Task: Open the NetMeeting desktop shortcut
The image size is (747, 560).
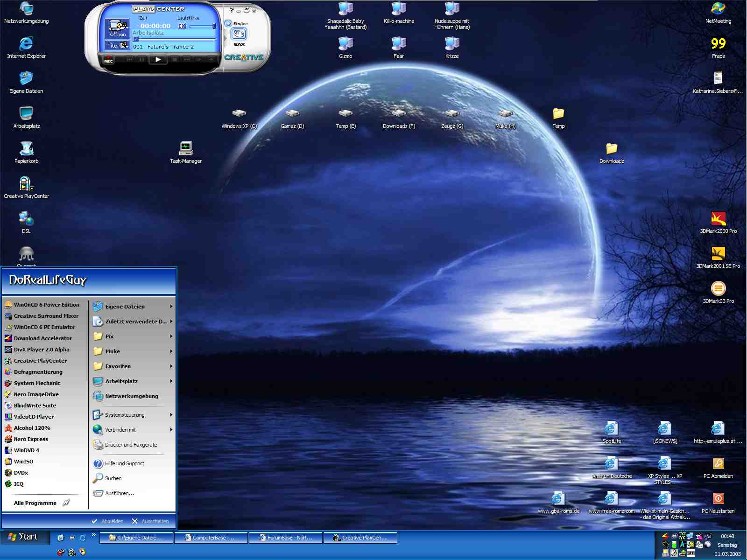Action: click(718, 13)
